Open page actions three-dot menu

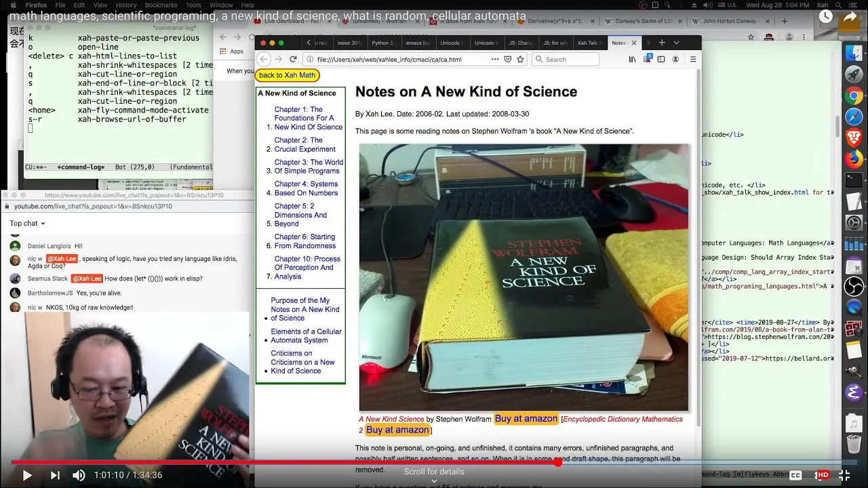[495, 59]
